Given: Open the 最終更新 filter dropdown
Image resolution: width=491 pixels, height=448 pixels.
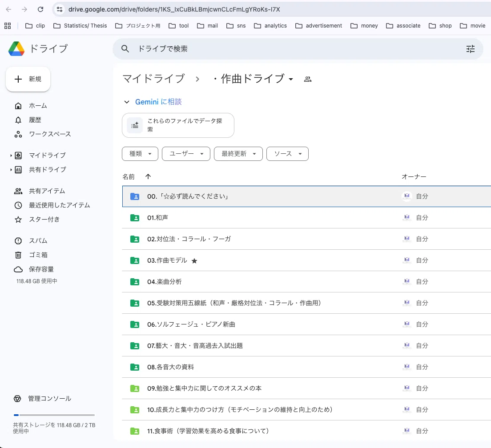Looking at the screenshot, I should tap(238, 154).
